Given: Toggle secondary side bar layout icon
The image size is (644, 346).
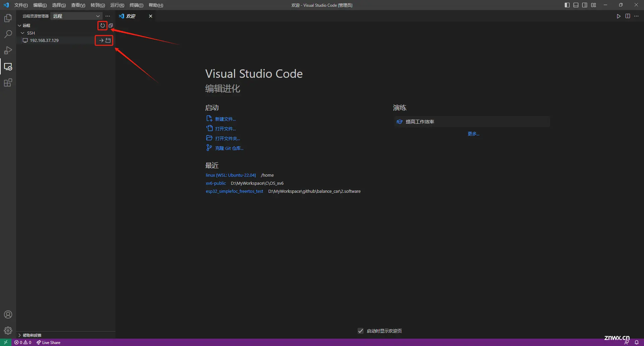Looking at the screenshot, I should point(585,5).
